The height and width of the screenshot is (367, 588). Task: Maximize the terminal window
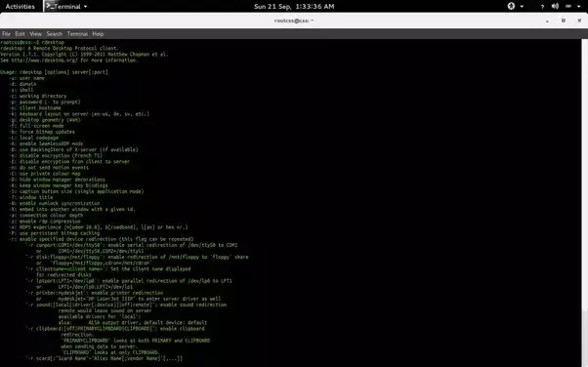(564, 20)
